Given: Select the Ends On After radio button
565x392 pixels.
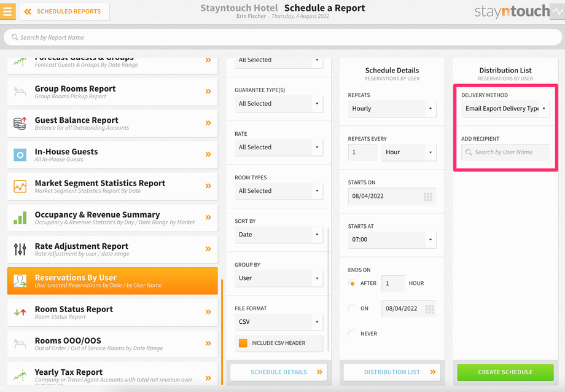Looking at the screenshot, I should (352, 283).
